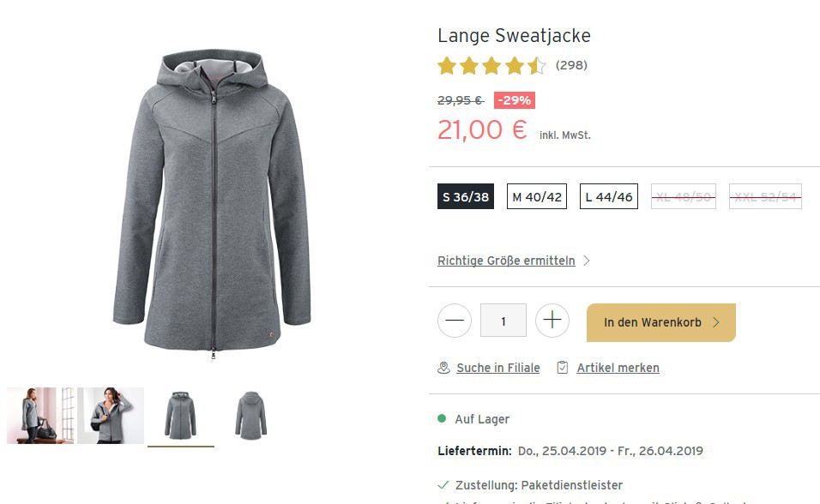Click Artikel merken link
The image size is (820, 504).
[618, 368]
